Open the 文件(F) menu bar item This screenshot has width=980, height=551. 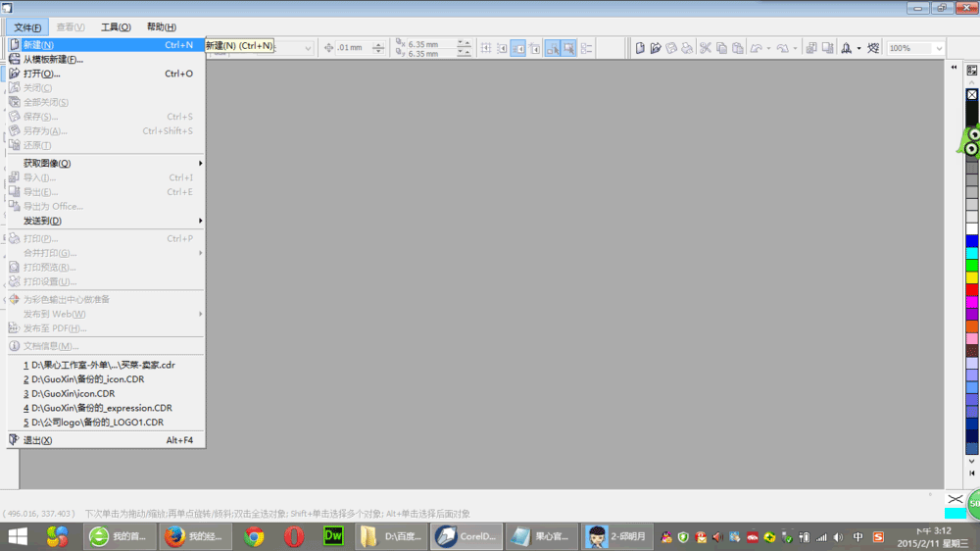pos(27,27)
